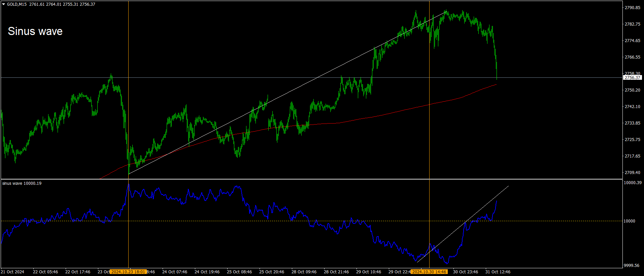Open the chart menu triangle beside GOLD,M15
Screen dimensions: 644x276
[4, 4]
